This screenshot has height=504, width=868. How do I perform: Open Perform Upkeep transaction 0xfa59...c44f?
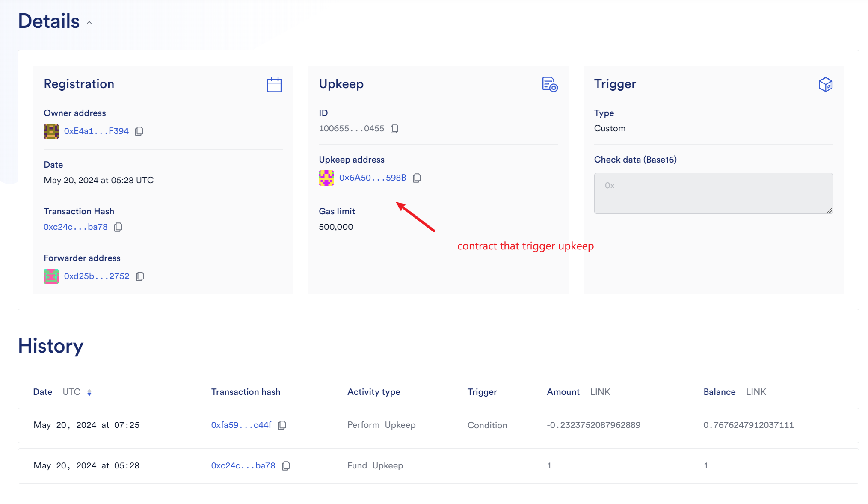tap(241, 425)
